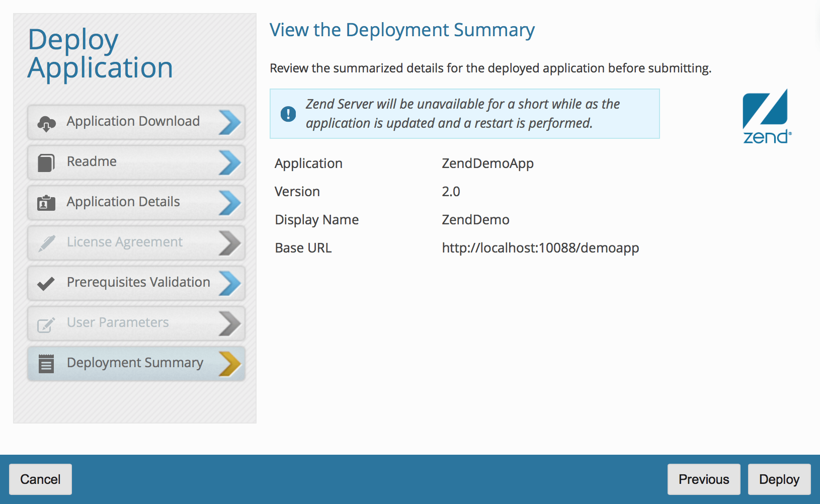This screenshot has width=820, height=504.
Task: Go to Prerequisites Validation step
Action: pos(136,283)
